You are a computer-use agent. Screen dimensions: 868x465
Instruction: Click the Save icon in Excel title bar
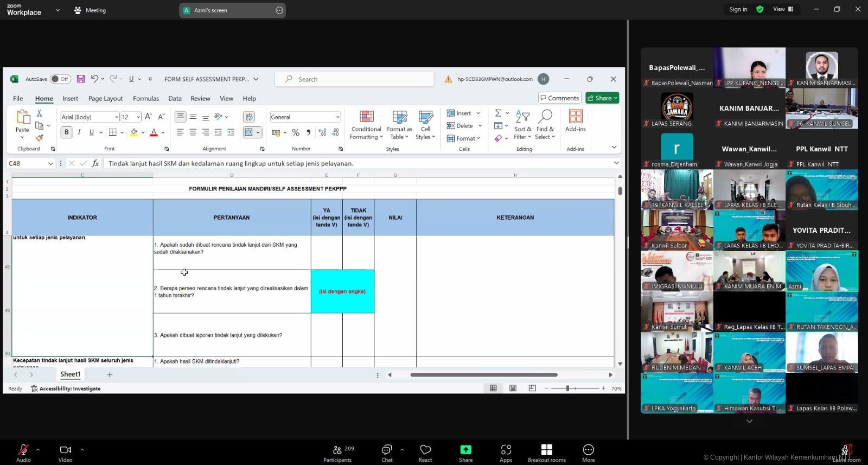coord(80,79)
